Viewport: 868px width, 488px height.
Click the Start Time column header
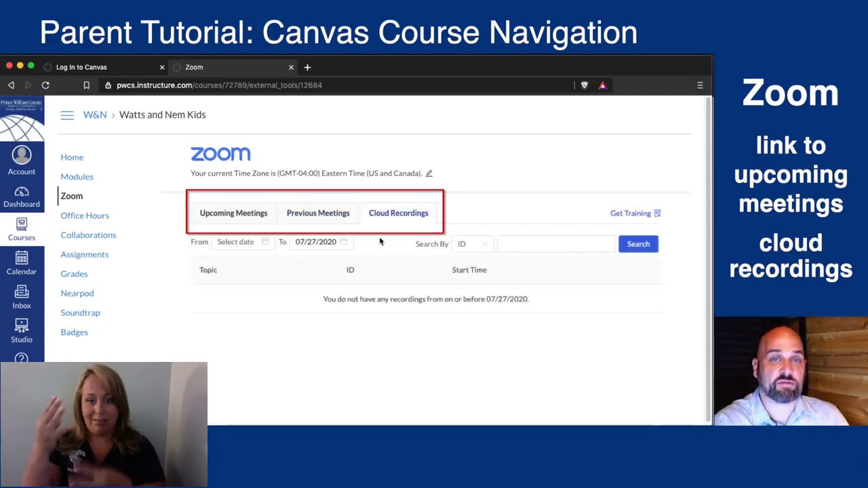point(469,270)
